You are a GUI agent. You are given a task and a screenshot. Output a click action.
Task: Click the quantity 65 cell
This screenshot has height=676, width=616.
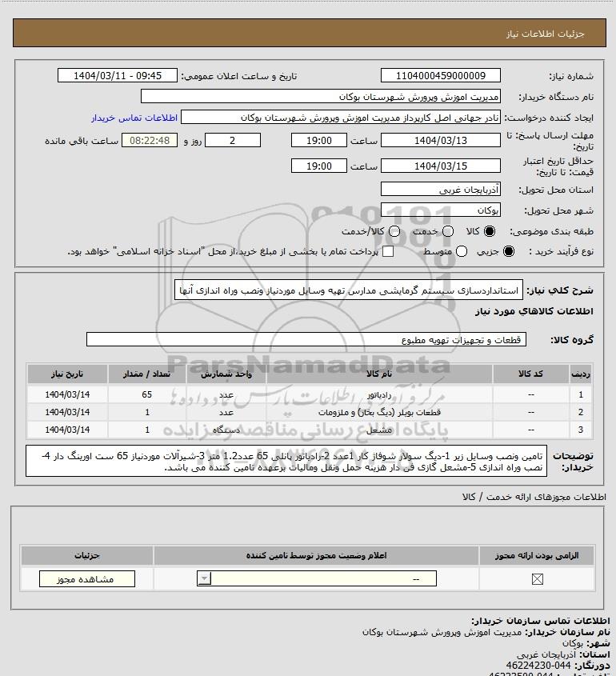[x=146, y=394]
